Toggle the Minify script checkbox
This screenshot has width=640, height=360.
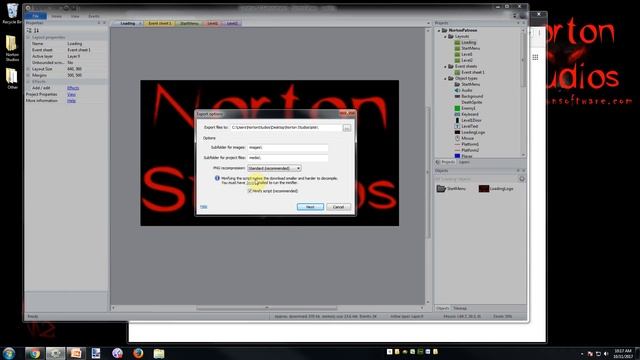tap(250, 191)
